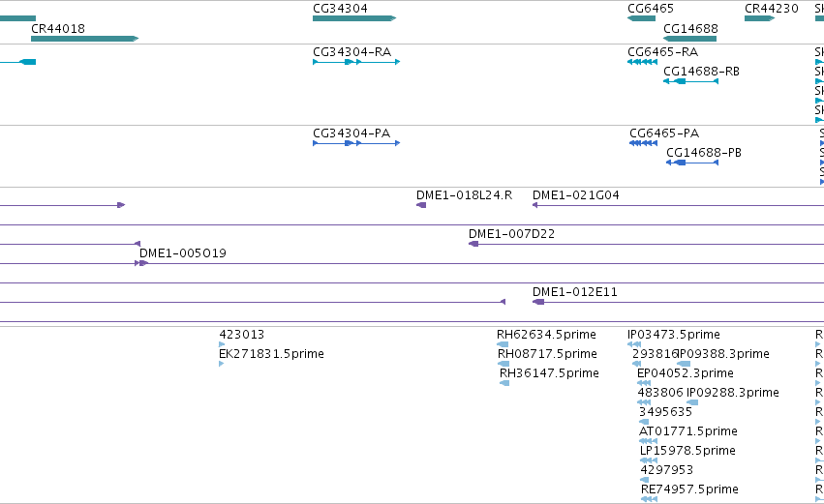Click the CG34304 gene label

click(340, 9)
